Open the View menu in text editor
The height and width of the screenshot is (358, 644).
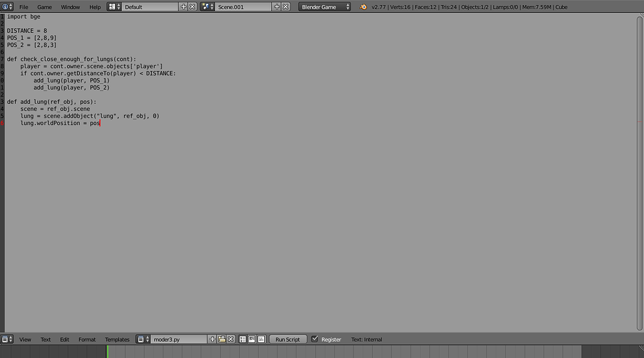[x=25, y=340]
